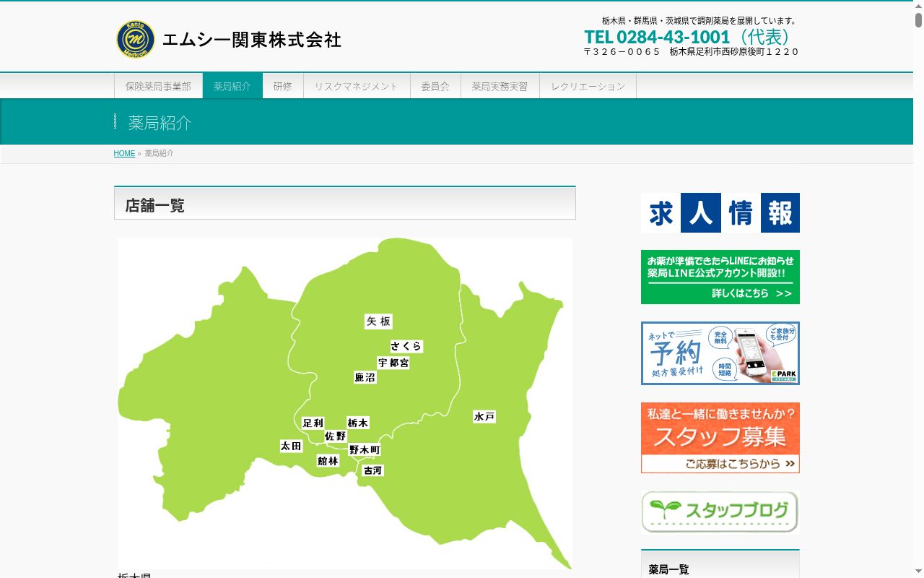This screenshot has height=578, width=924.
Task: Select 古河 on the map
Action: (x=372, y=470)
